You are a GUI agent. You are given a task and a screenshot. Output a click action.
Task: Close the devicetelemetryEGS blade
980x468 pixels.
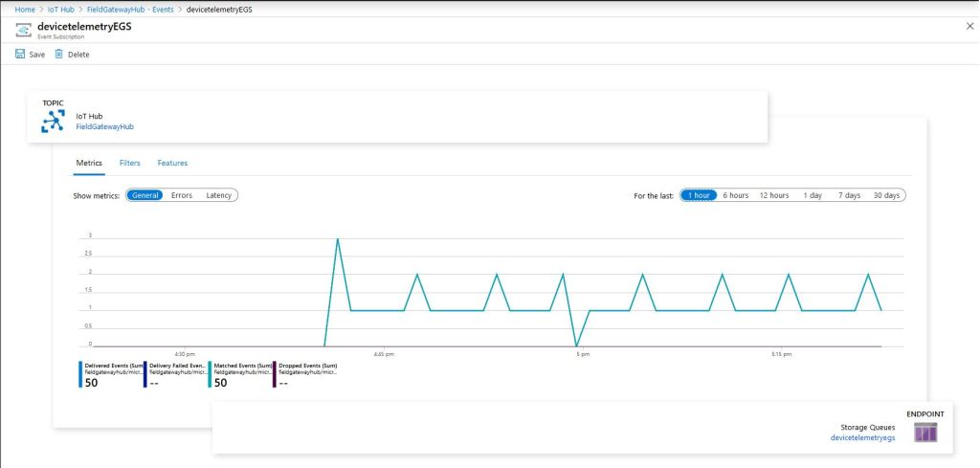969,26
